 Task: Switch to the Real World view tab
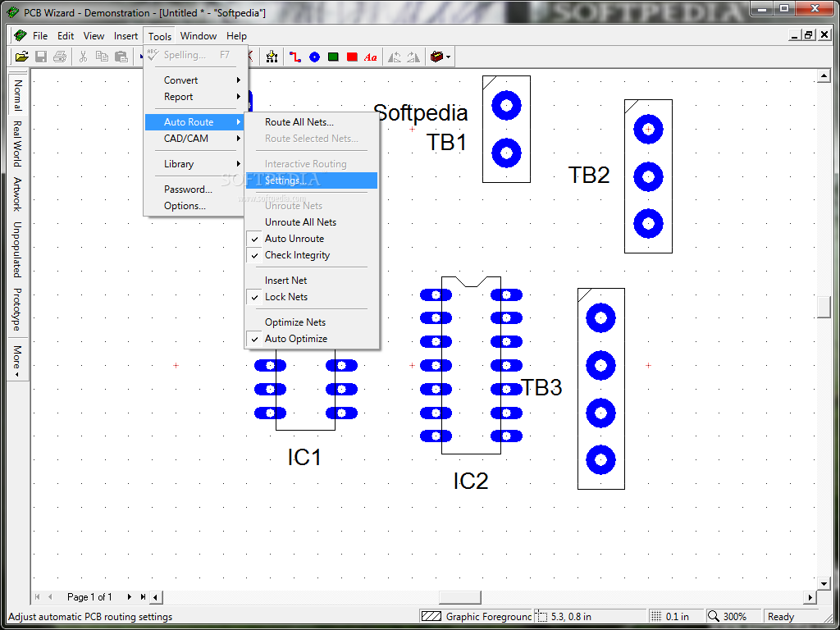click(18, 144)
